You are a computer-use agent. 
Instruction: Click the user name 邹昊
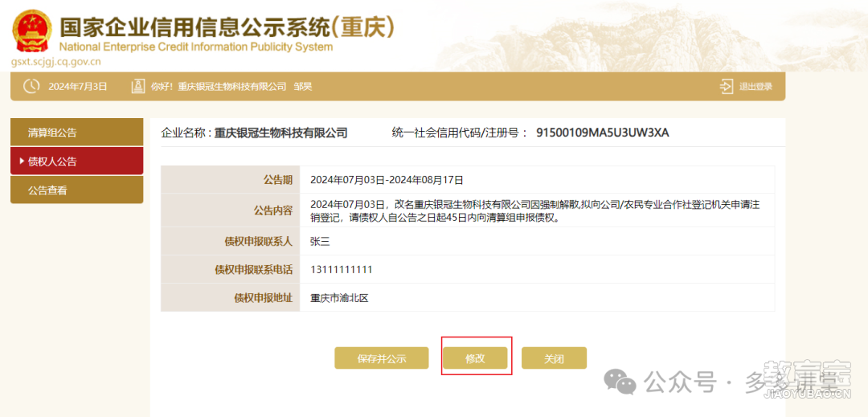(303, 86)
